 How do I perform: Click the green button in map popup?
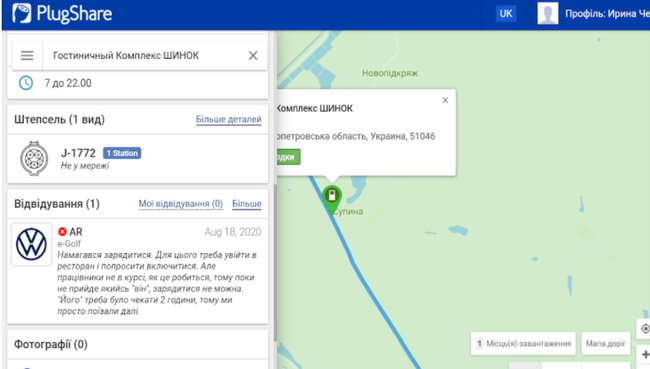(288, 157)
